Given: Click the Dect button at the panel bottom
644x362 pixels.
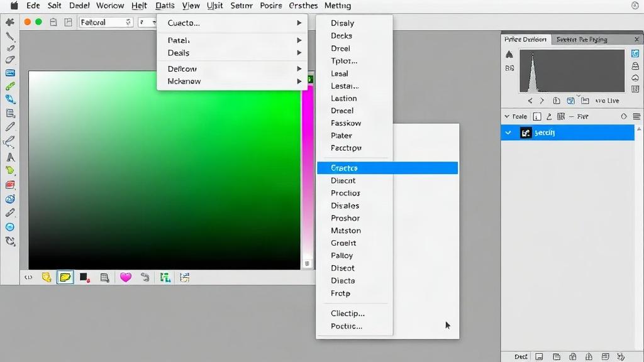Looking at the screenshot, I should pos(521,357).
